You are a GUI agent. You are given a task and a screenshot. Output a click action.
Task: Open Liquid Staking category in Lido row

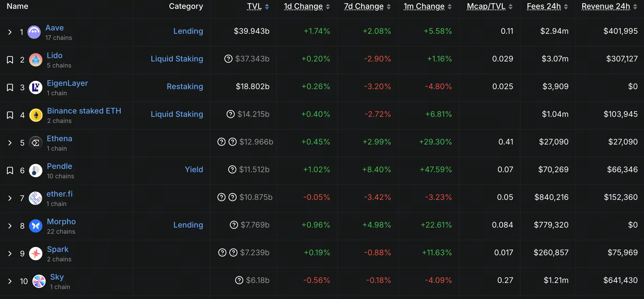[177, 59]
